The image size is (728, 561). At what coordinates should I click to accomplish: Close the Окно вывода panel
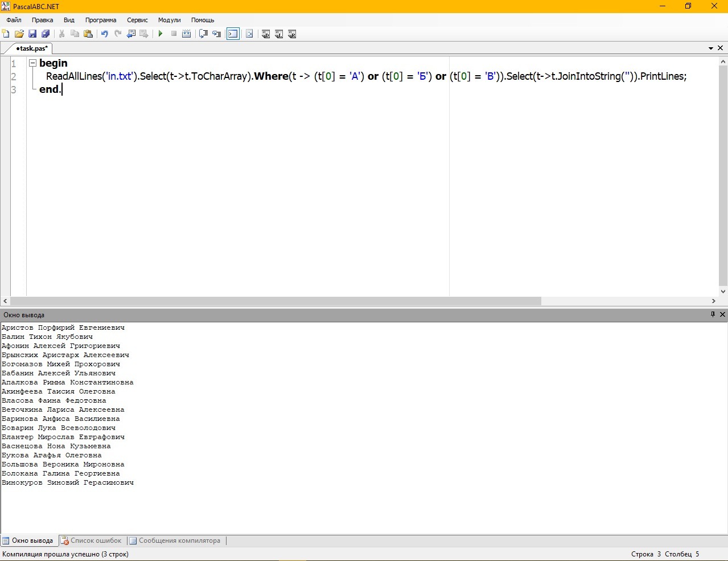722,314
